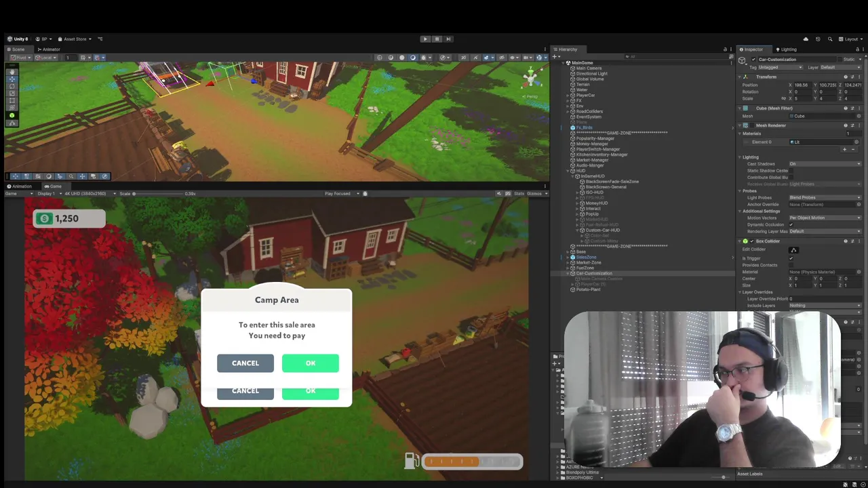The image size is (868, 488).
Task: Toggle Local handle rotation
Action: (45, 58)
